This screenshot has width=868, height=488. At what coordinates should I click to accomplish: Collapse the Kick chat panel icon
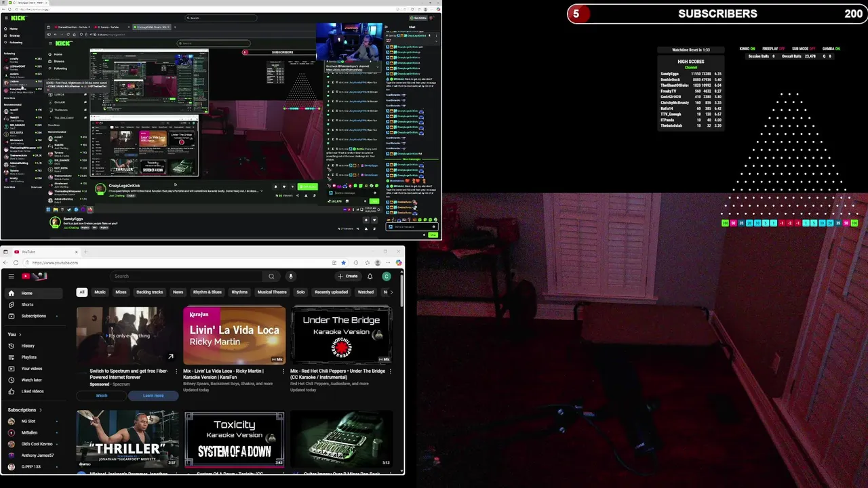tap(387, 27)
